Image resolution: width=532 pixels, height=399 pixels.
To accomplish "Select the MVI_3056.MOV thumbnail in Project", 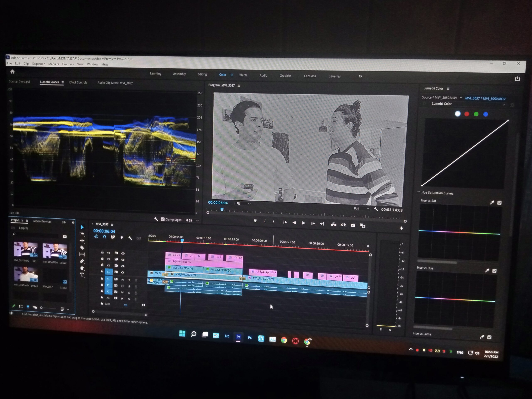I will coord(55,251).
